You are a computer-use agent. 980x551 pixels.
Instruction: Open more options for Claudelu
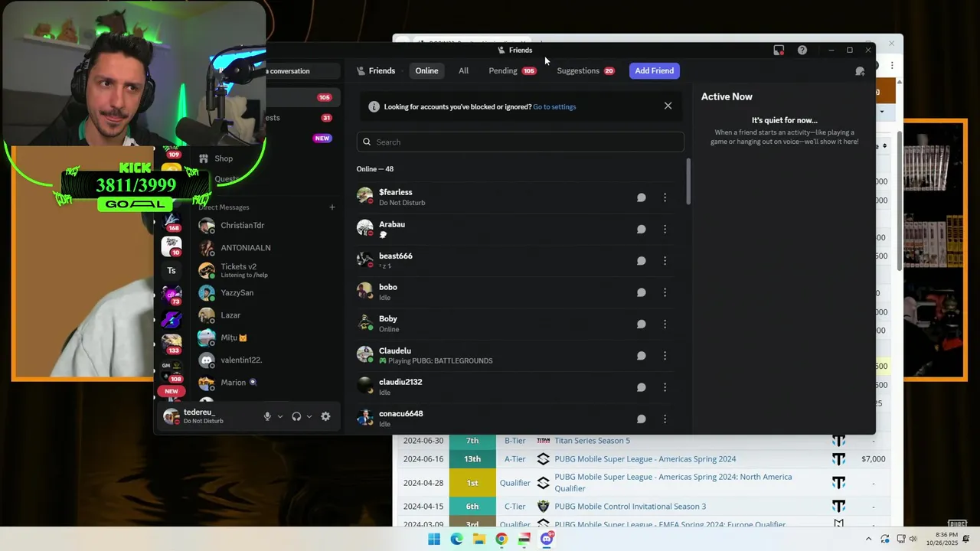(x=665, y=356)
